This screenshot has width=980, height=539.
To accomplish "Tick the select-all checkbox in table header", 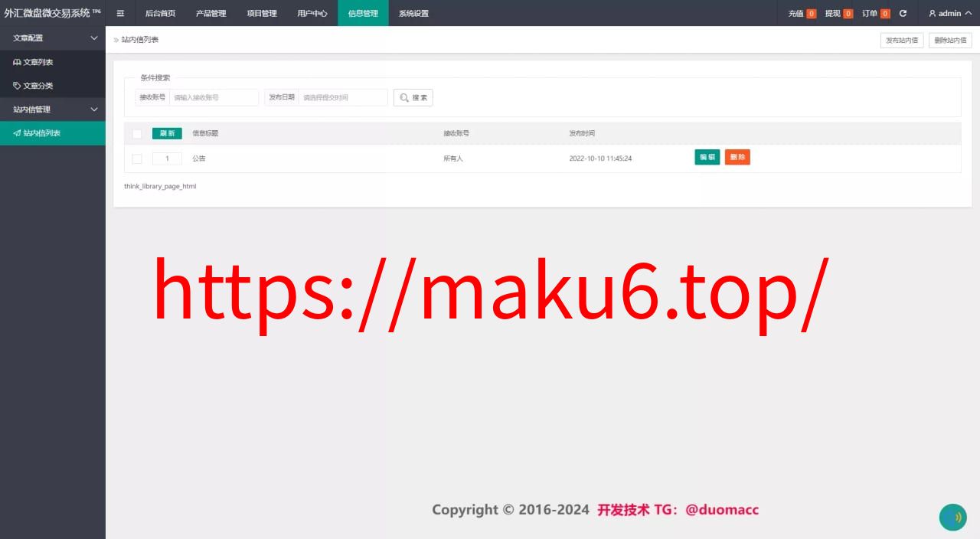I will [x=137, y=133].
